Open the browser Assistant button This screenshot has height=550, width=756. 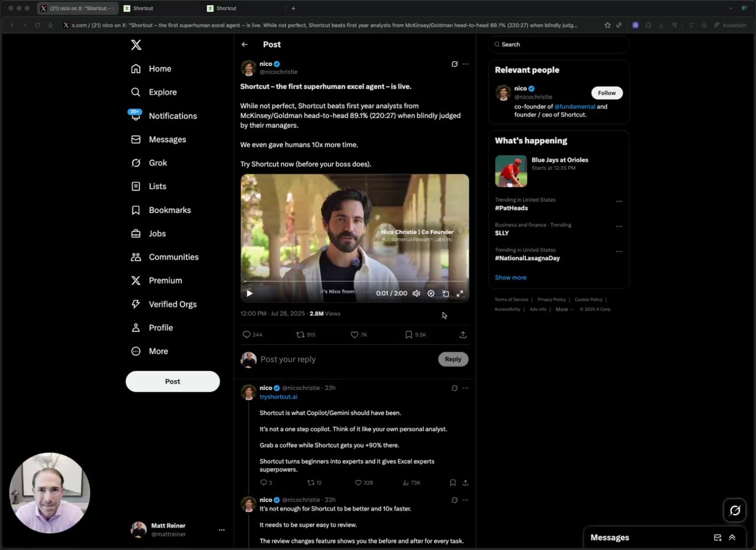pos(730,25)
